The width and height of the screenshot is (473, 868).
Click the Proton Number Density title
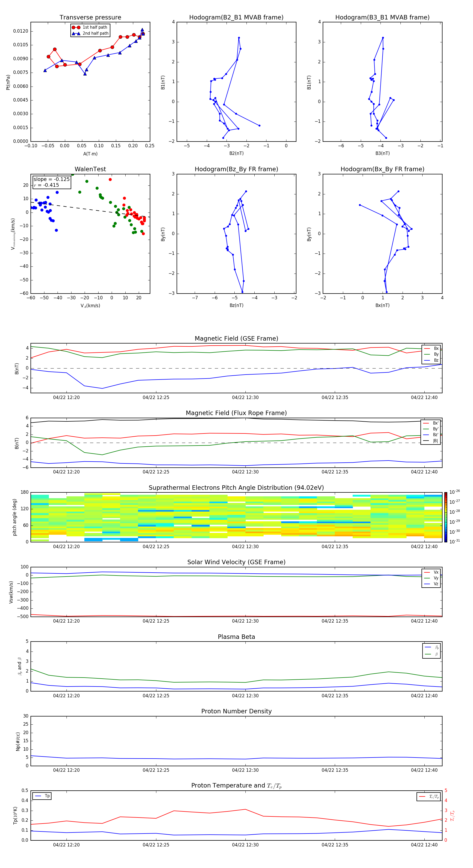tap(236, 711)
